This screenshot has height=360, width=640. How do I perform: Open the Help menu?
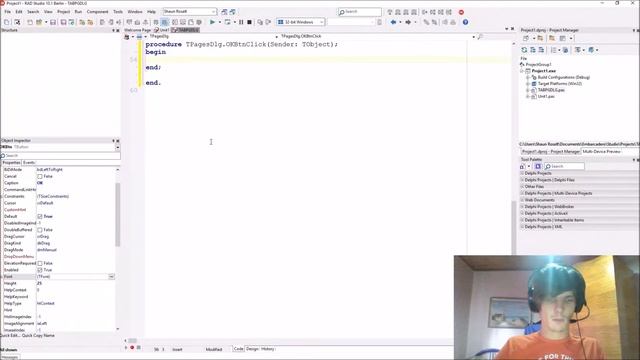151,12
